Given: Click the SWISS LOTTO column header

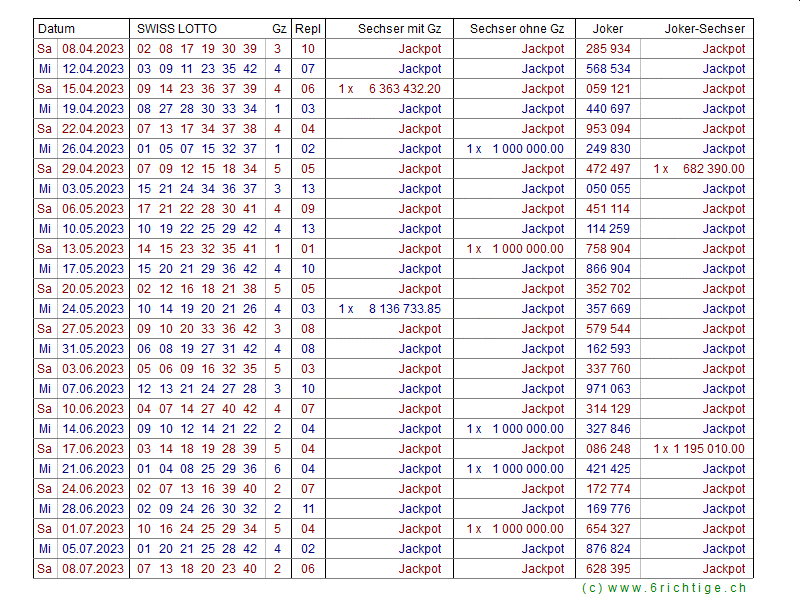Looking at the screenshot, I should (x=177, y=29).
